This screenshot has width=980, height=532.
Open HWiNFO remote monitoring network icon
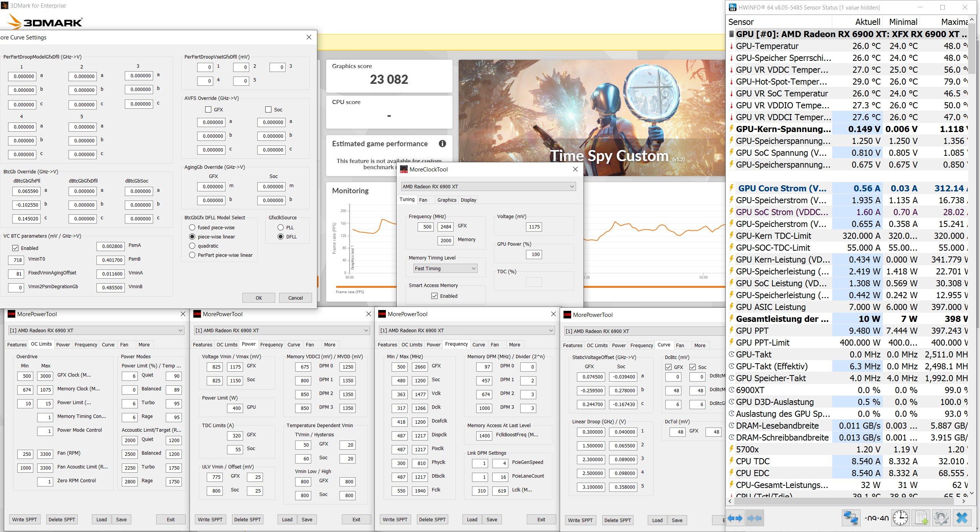click(851, 518)
